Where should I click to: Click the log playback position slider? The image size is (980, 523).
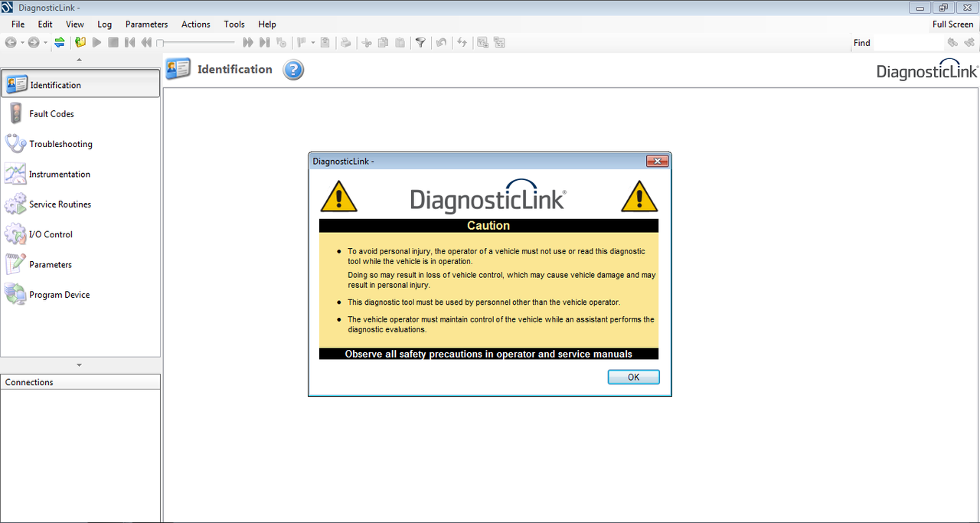tap(196, 43)
